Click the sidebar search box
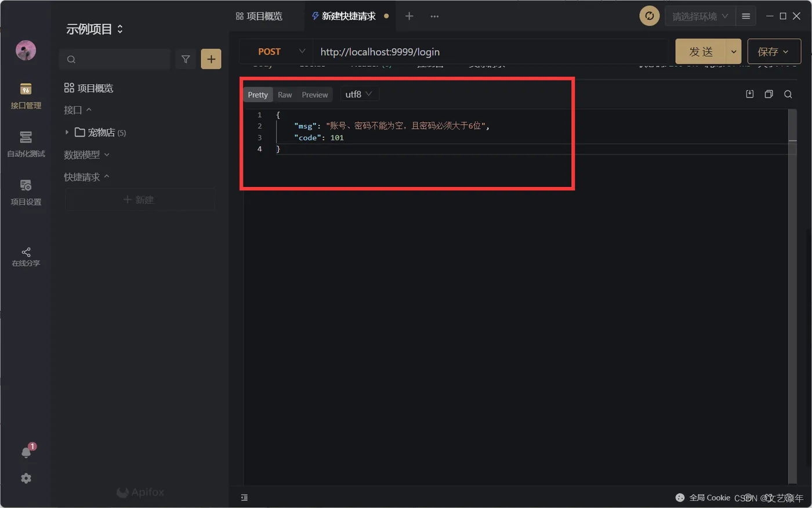Viewport: 812px width, 508px height. pyautogui.click(x=115, y=59)
